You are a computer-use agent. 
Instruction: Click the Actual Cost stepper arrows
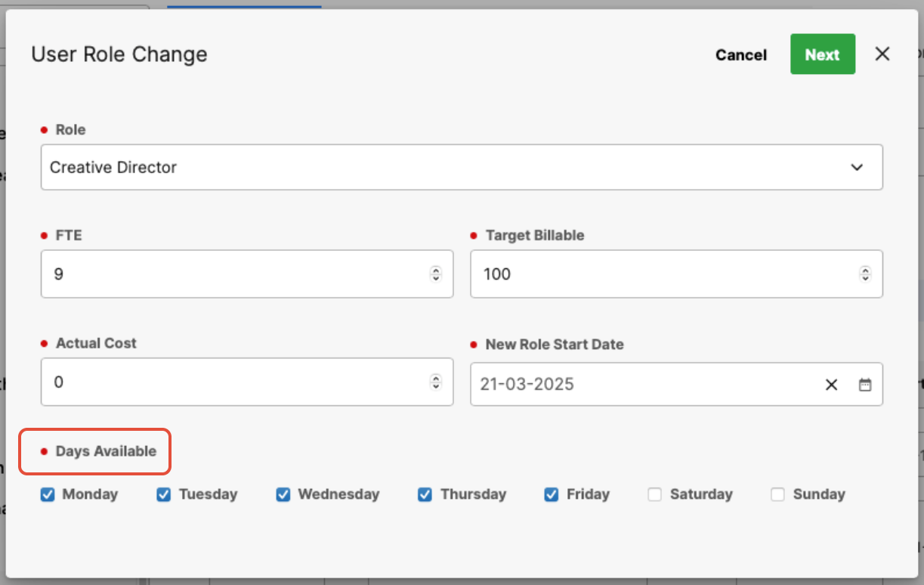(436, 382)
